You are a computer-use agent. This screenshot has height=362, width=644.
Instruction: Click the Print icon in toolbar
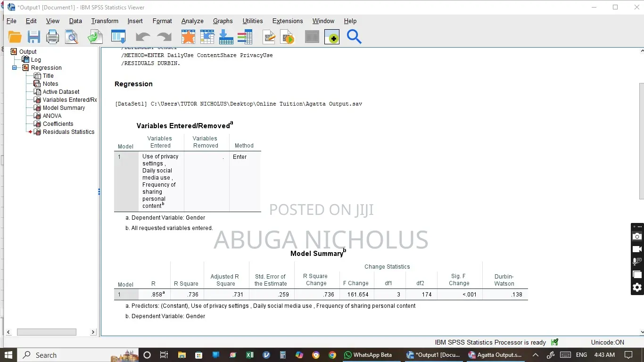click(x=53, y=37)
